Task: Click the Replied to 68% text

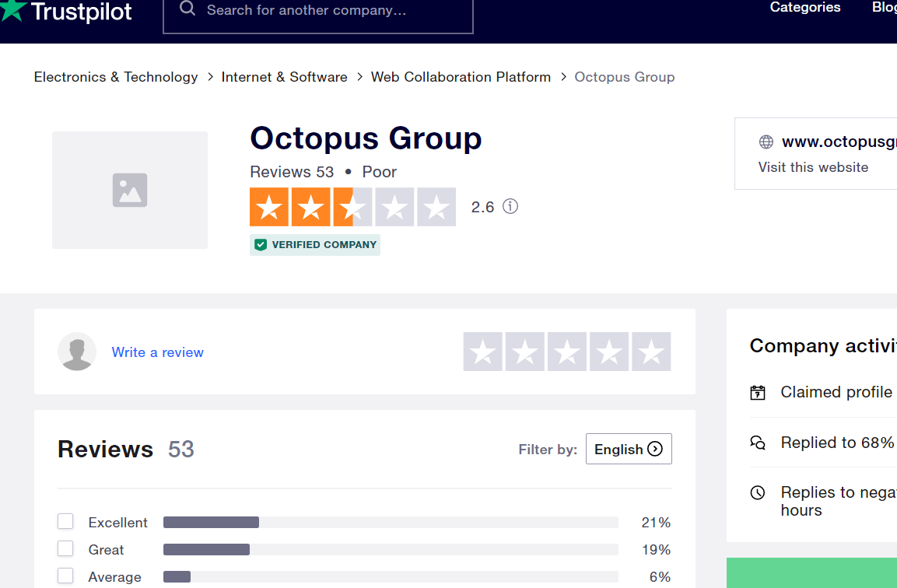Action: tap(837, 443)
